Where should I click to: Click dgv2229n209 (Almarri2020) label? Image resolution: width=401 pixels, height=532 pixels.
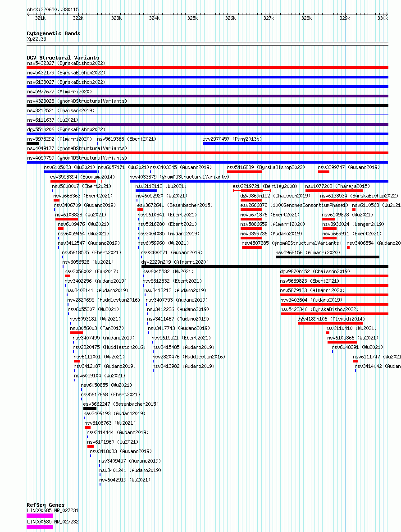(175, 262)
